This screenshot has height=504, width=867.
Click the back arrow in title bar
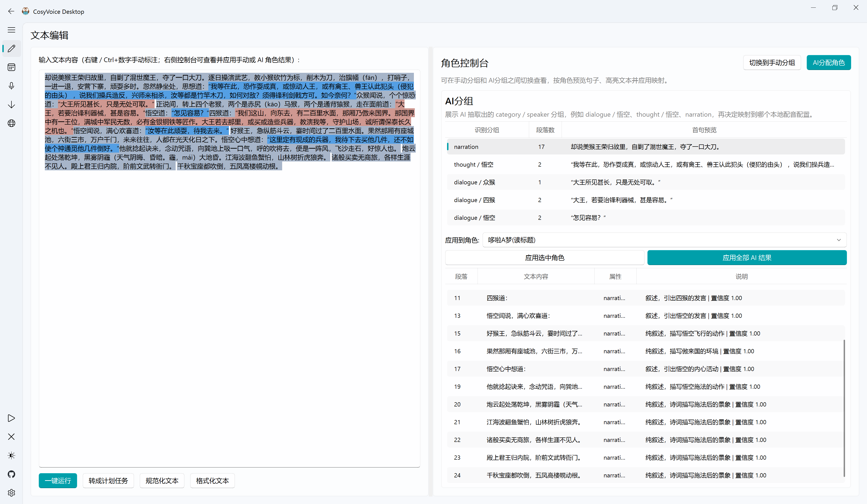click(11, 11)
